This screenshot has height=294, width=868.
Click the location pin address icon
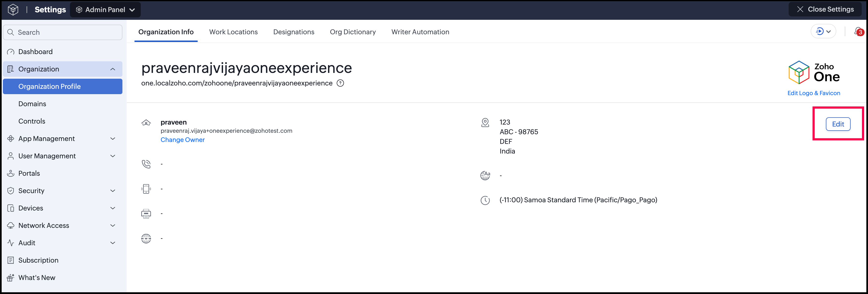click(x=485, y=122)
